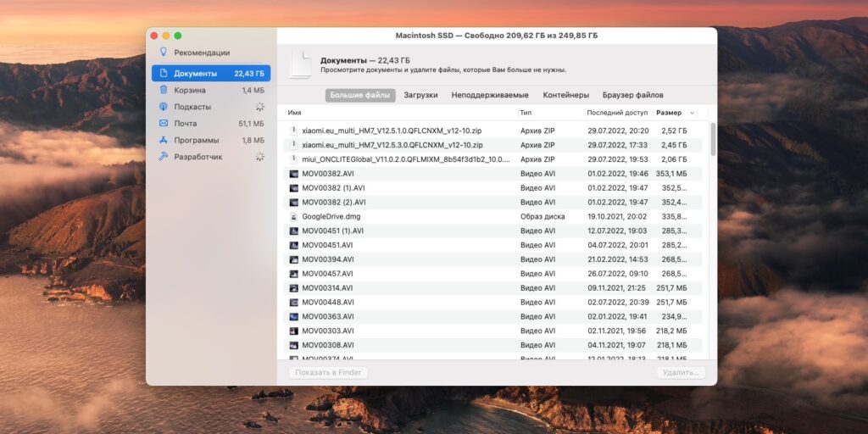
Task: Select file name GoogleDrive.dmg
Action: (x=331, y=216)
